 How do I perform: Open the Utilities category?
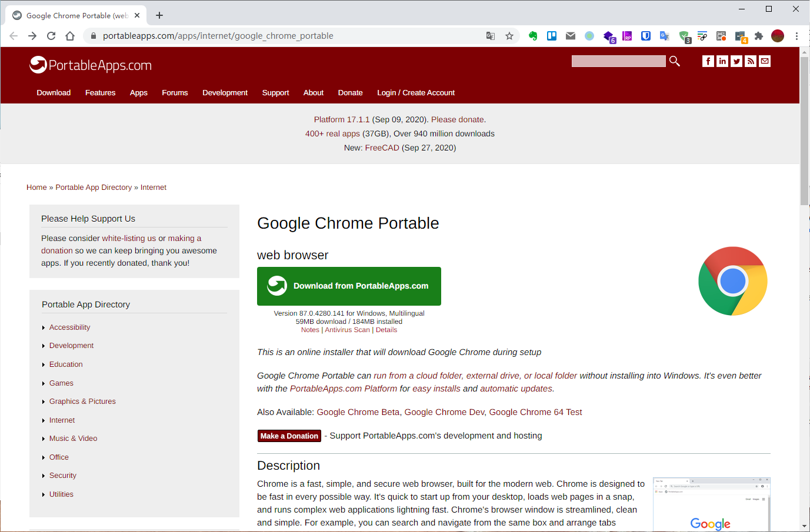[61, 494]
